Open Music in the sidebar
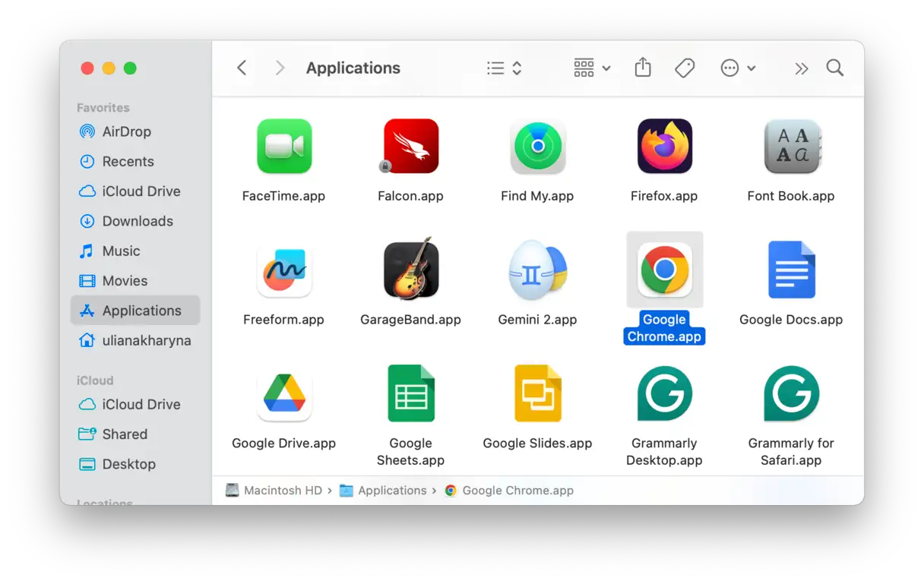This screenshot has width=924, height=584. tap(135, 251)
